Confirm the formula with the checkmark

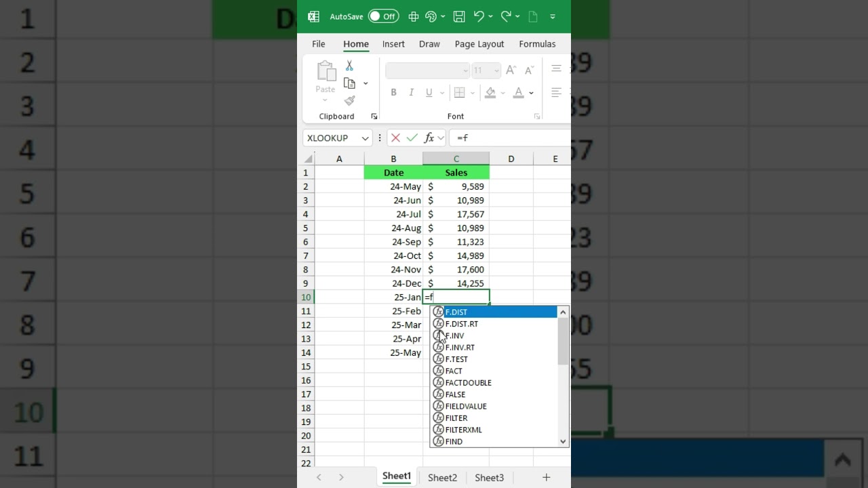pos(412,138)
